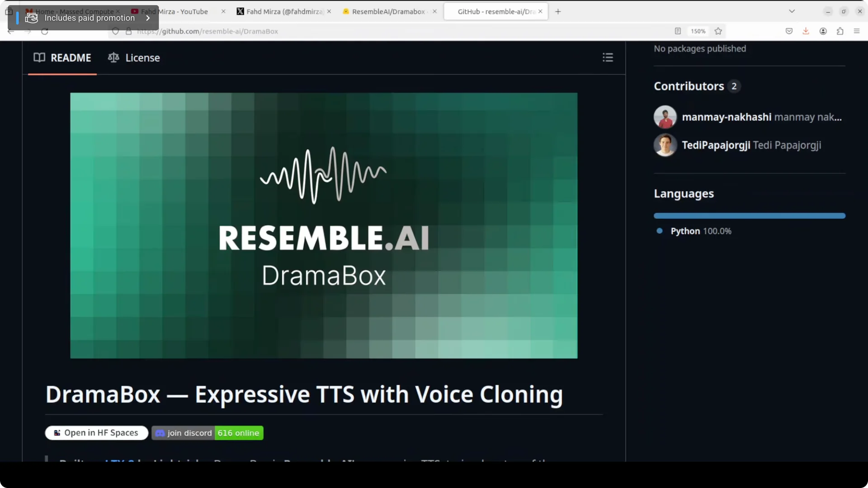The image size is (868, 488).
Task: Open Firefox hamburger application menu
Action: pos(857,31)
